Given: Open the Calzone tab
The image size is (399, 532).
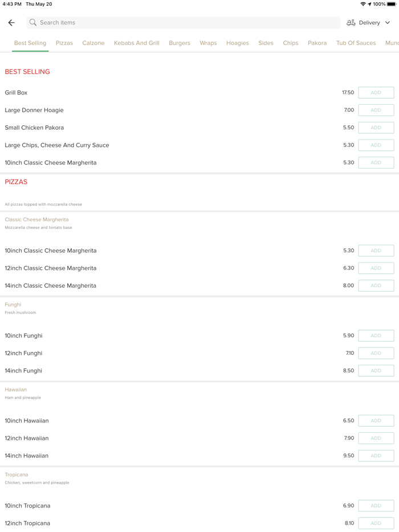Looking at the screenshot, I should [x=93, y=43].
